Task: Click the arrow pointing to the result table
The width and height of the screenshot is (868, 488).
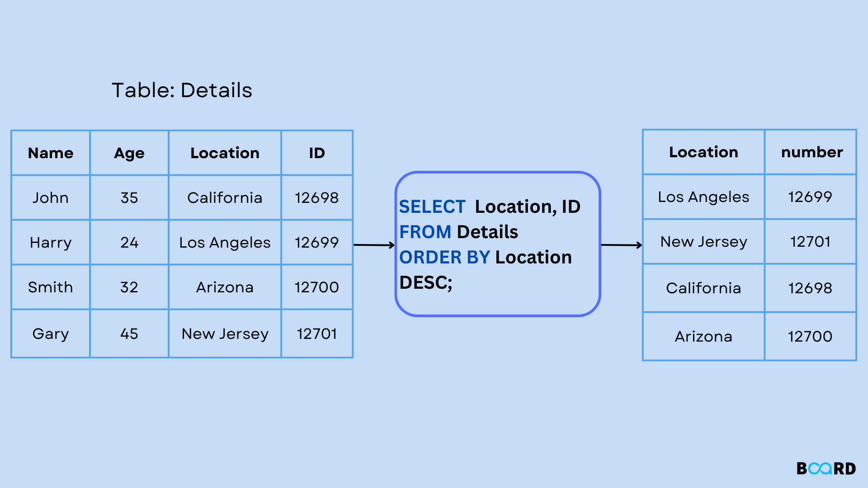Action: (622, 245)
